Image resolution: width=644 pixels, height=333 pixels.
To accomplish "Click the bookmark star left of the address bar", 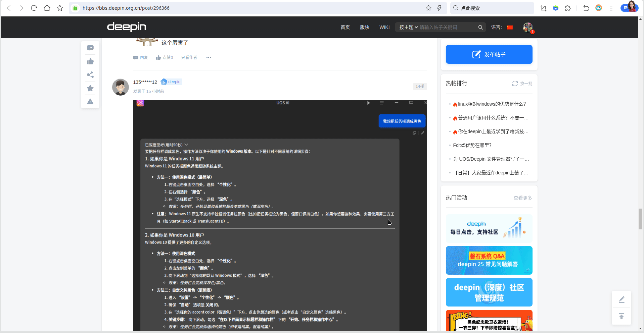I will pyautogui.click(x=60, y=8).
